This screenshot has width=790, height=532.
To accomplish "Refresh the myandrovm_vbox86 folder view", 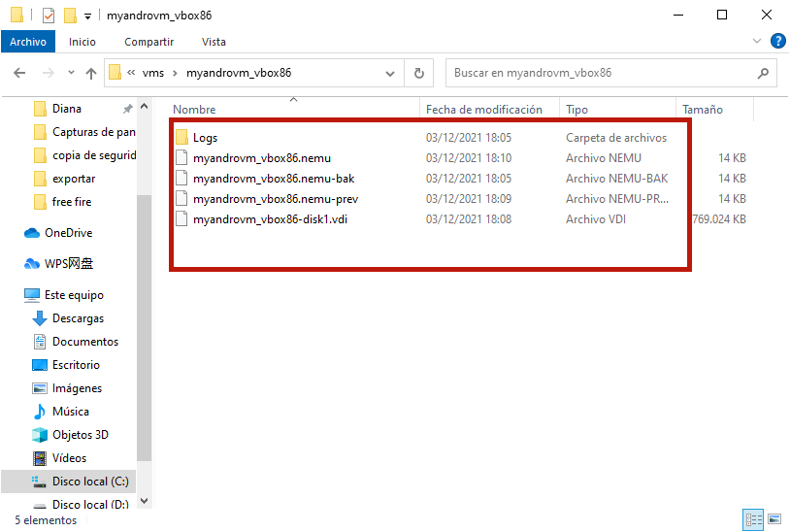I will tap(418, 73).
